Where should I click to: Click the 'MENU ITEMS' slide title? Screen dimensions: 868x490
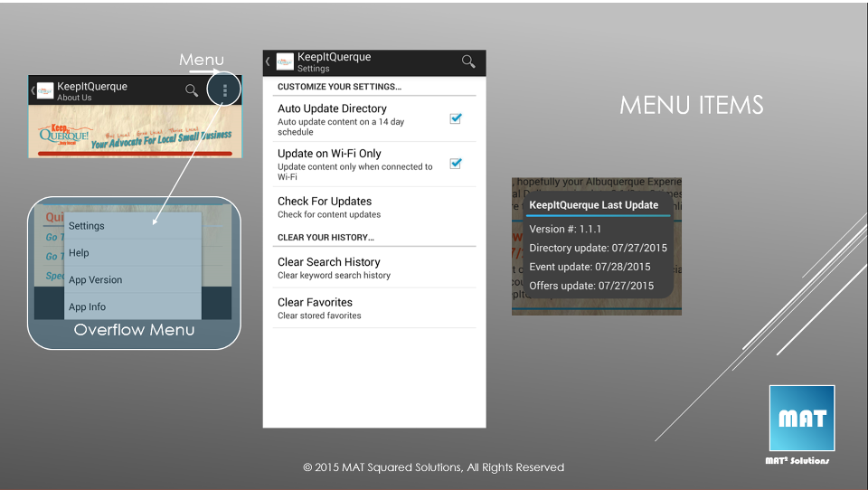pos(692,105)
